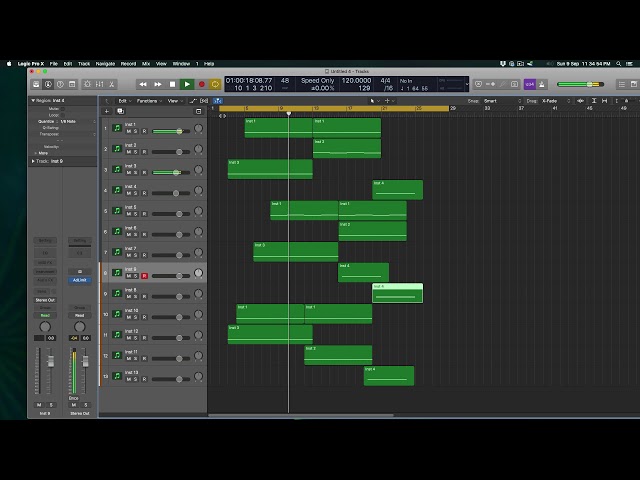
Task: Open the Snap Smart dropdown
Action: (x=502, y=101)
